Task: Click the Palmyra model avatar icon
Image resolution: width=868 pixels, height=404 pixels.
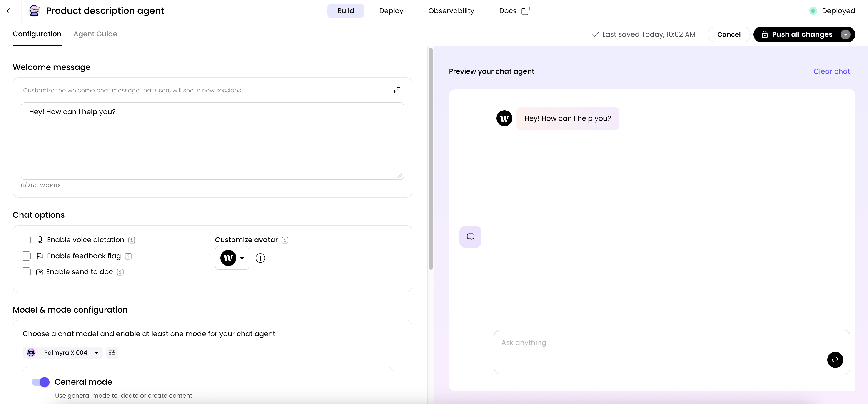Action: [31, 352]
